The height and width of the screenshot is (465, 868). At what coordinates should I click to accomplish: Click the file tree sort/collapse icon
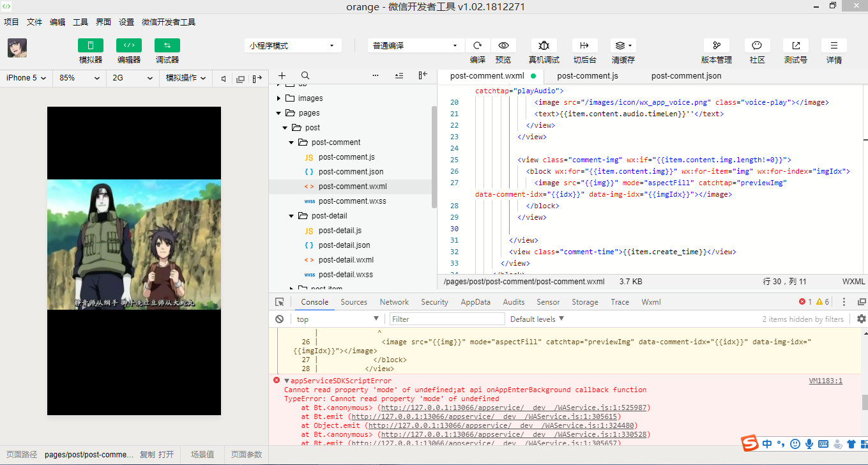coord(399,75)
